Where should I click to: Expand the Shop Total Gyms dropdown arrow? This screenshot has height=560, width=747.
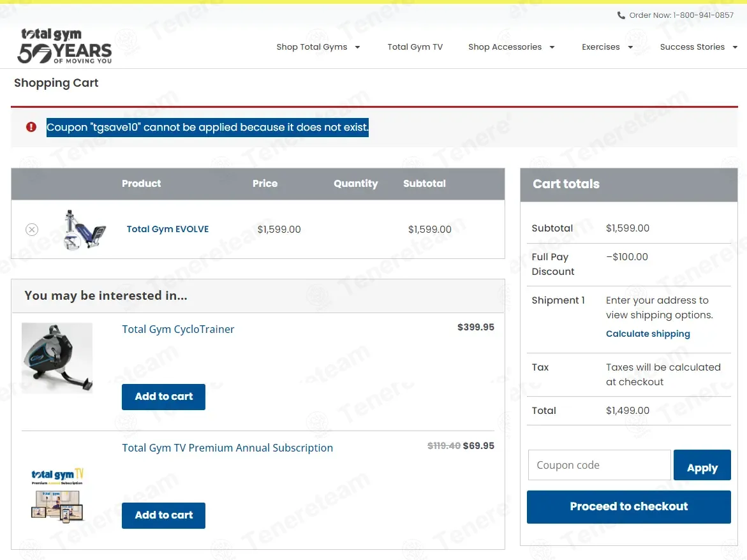(357, 47)
